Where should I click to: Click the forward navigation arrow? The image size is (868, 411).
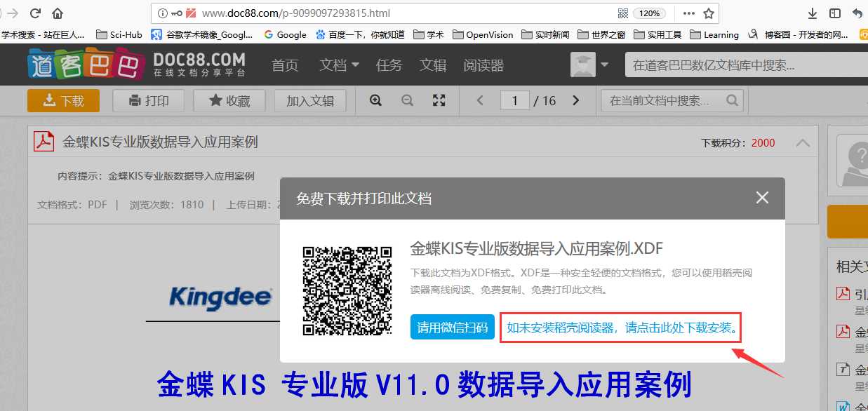point(12,13)
